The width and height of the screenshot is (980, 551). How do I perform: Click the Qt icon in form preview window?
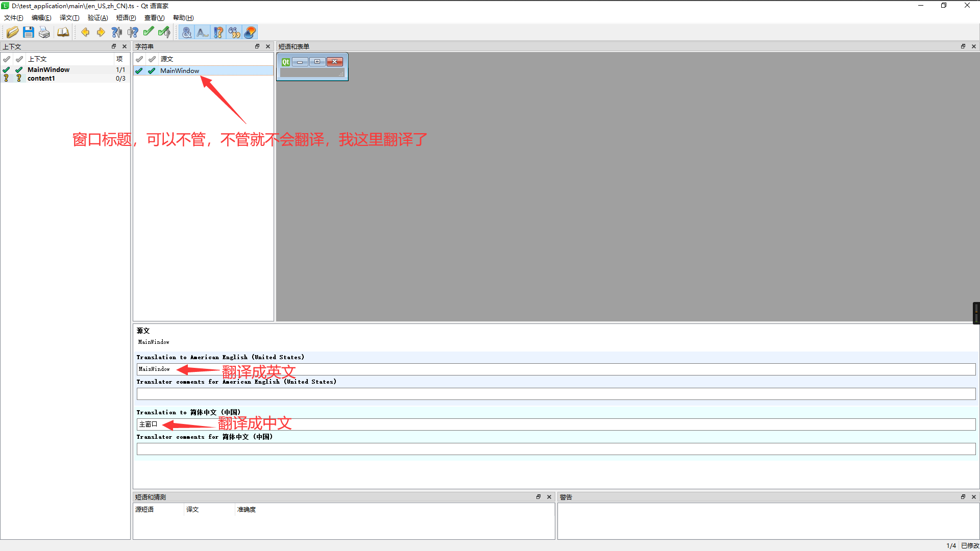tap(286, 62)
